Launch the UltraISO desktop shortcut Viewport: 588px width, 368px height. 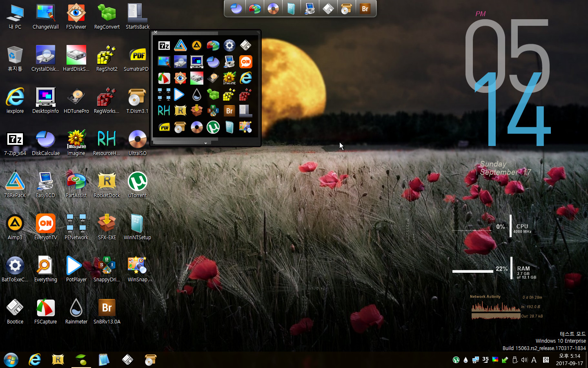[138, 143]
